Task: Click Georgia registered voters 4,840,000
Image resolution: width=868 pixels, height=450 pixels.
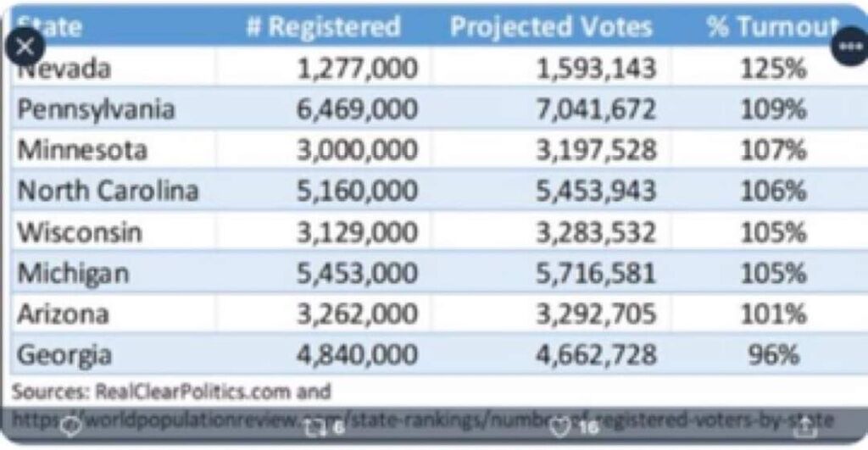Action: (357, 355)
